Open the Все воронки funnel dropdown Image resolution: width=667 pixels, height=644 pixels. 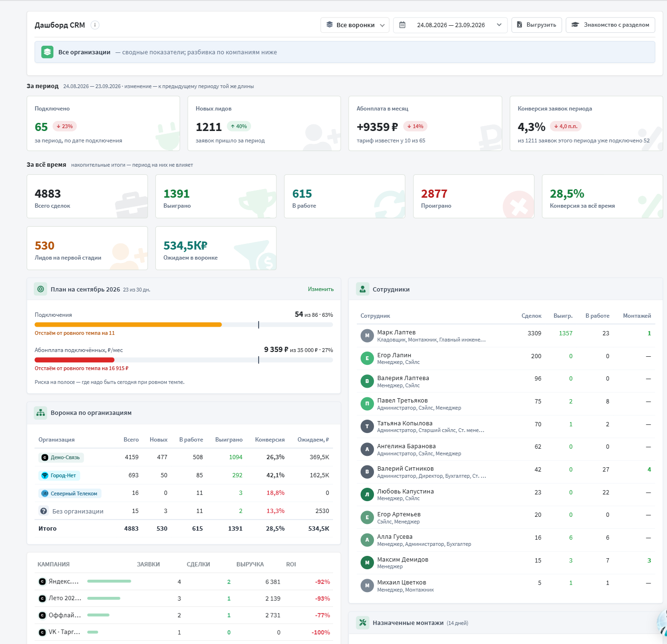pos(355,25)
